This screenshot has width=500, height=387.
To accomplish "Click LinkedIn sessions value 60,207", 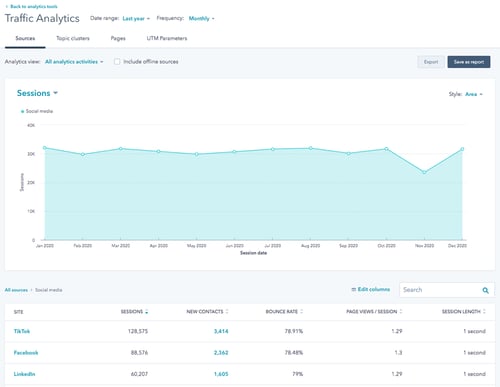I will click(x=139, y=374).
